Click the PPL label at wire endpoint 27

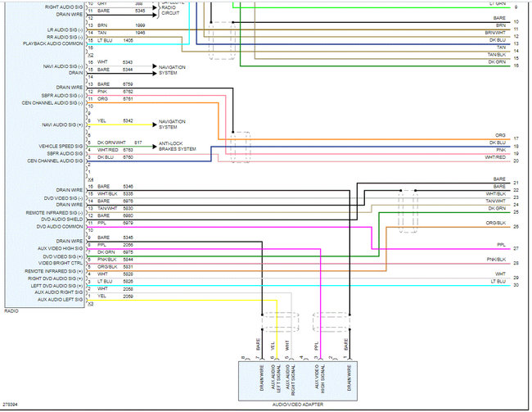pyautogui.click(x=502, y=245)
